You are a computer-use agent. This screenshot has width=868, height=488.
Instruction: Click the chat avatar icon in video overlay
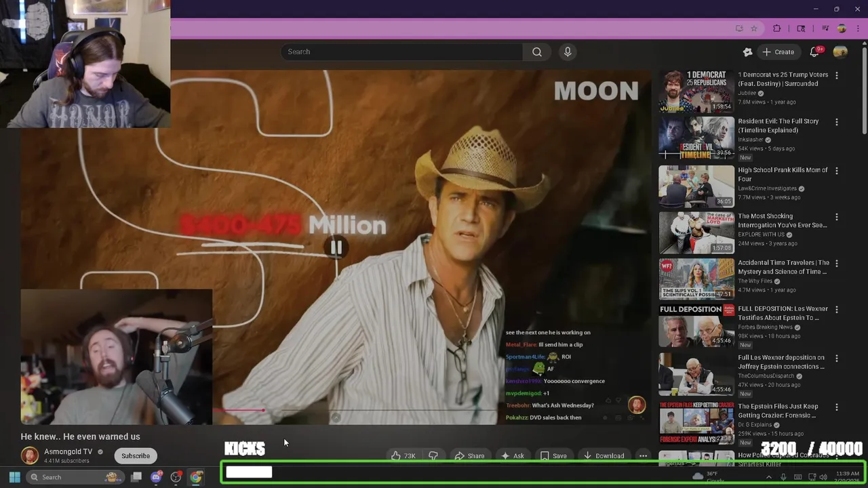click(x=637, y=405)
